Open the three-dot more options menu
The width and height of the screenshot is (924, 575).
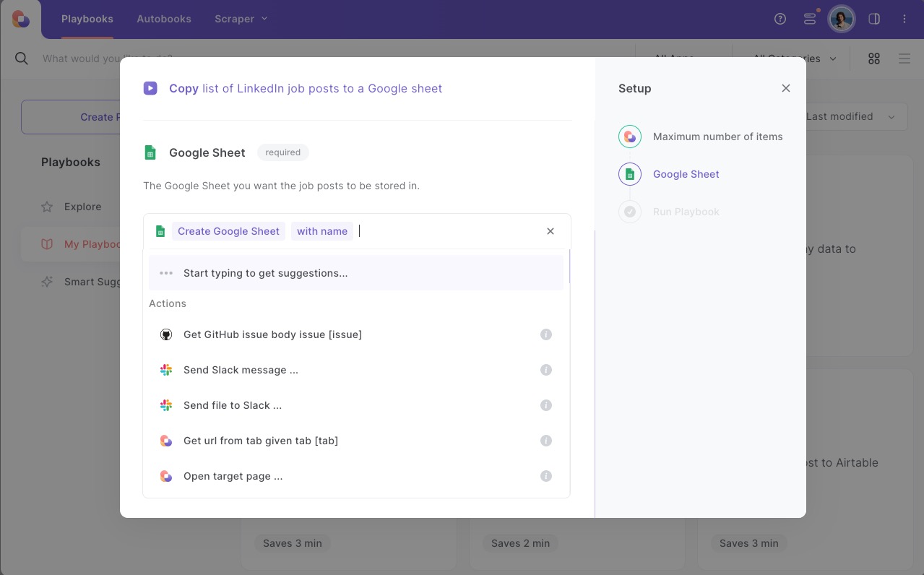tap(904, 20)
